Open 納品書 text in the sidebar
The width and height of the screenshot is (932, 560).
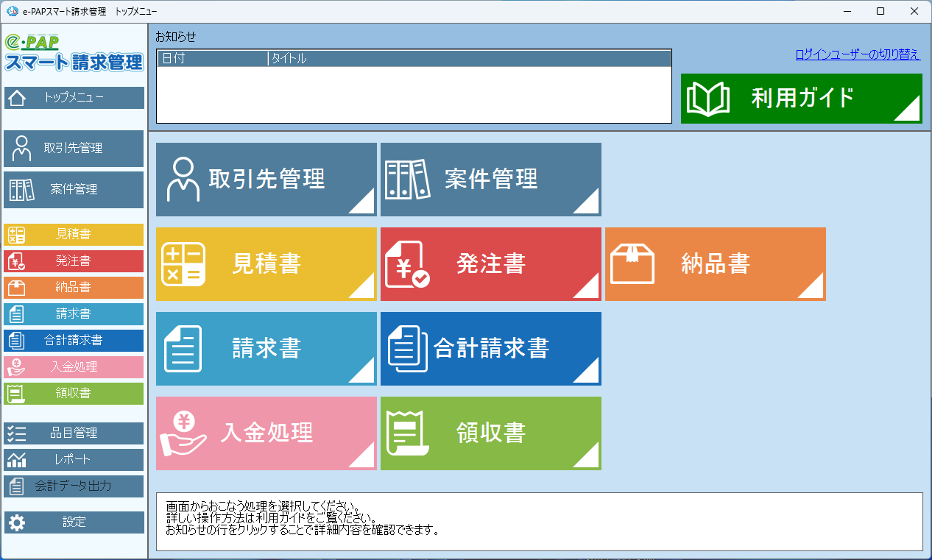coord(73,288)
